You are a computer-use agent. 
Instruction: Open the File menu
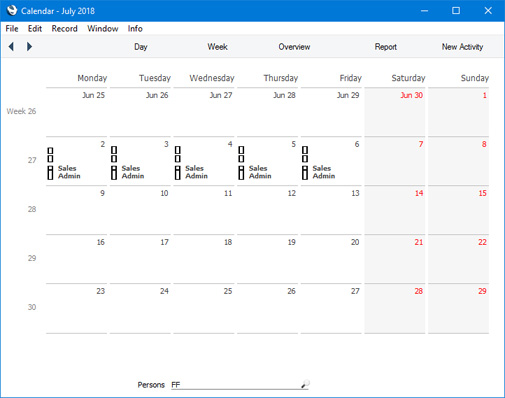(x=12, y=29)
